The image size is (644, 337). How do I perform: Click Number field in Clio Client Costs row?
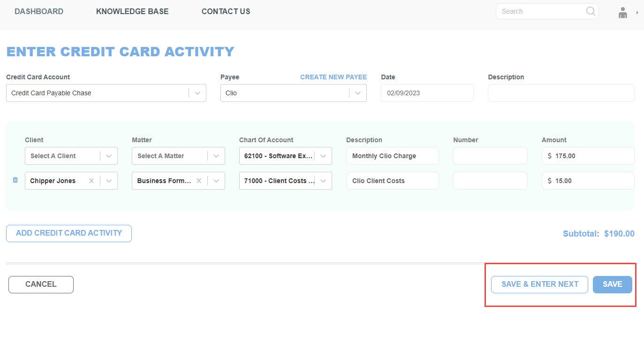tap(490, 181)
